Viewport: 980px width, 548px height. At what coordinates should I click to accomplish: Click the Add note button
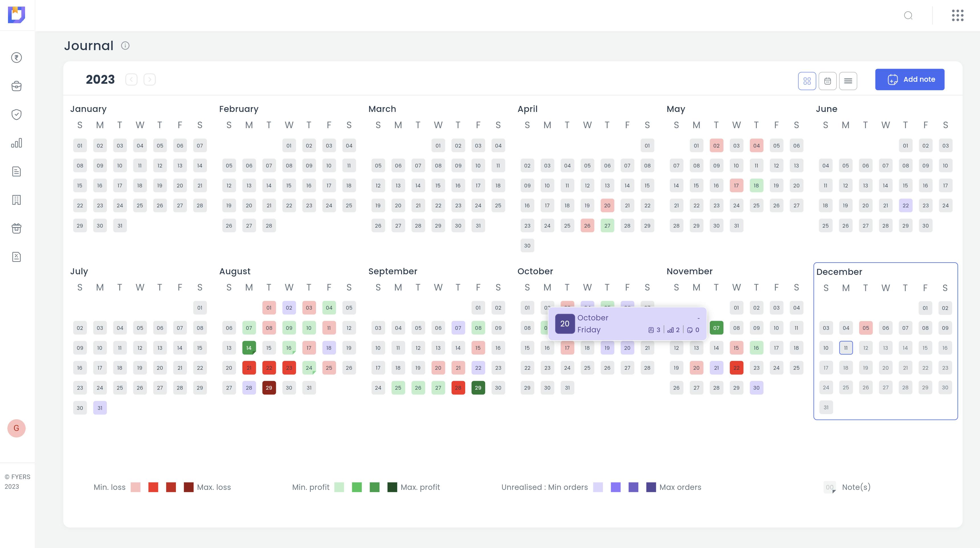point(910,79)
